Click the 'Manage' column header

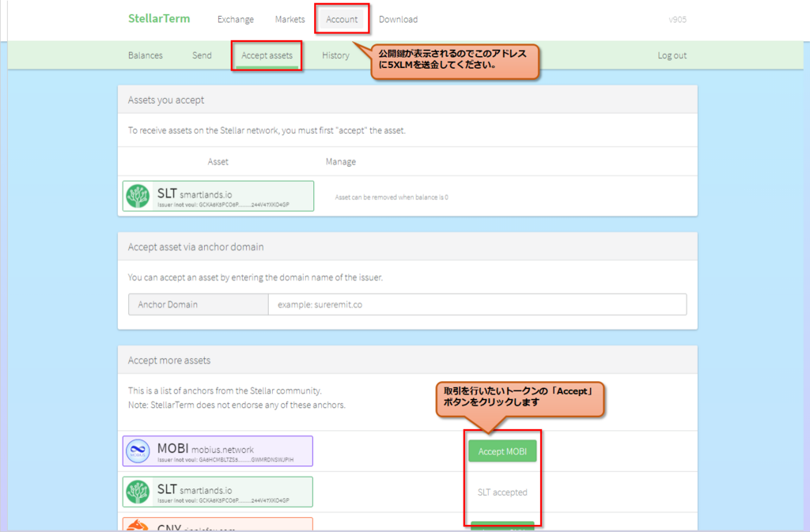[340, 161]
